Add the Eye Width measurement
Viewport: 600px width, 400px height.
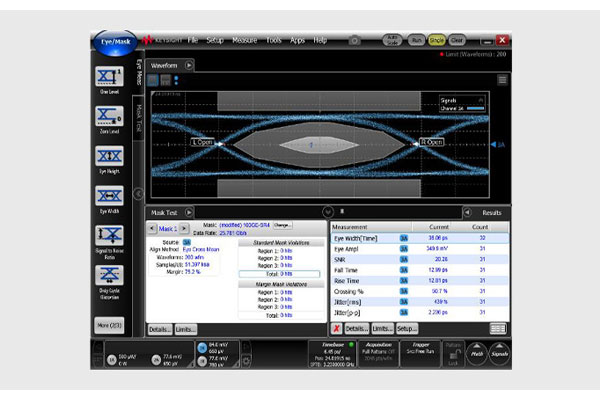point(109,196)
